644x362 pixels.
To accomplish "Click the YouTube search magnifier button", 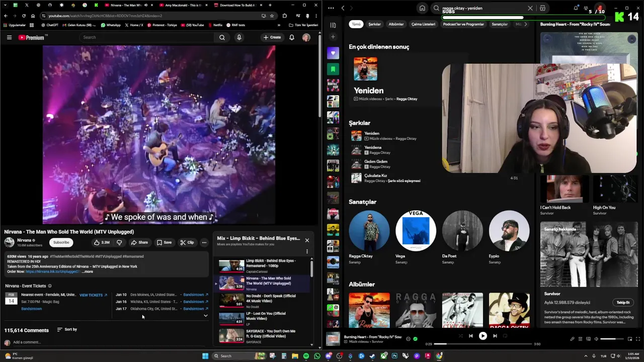I will [x=222, y=37].
